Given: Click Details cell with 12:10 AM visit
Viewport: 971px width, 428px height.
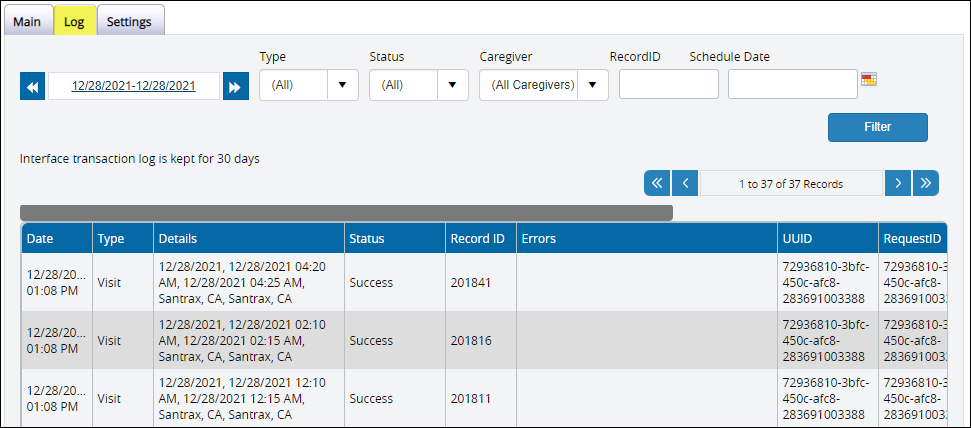Looking at the screenshot, I should pyautogui.click(x=249, y=398).
